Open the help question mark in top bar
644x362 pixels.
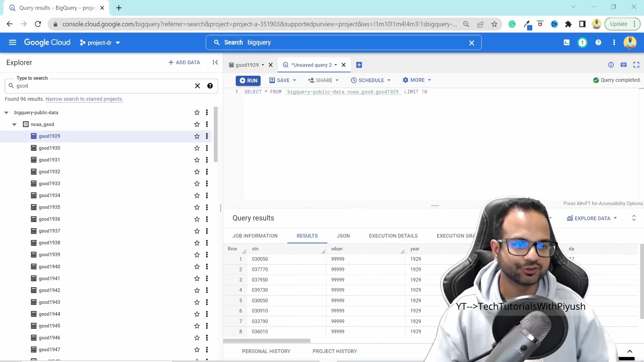click(598, 43)
